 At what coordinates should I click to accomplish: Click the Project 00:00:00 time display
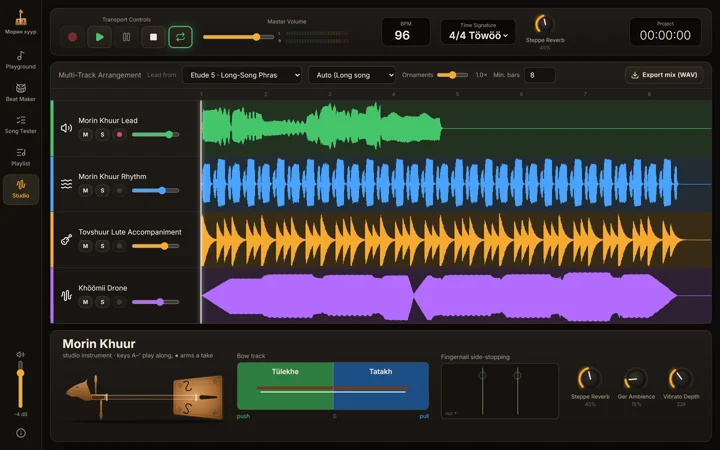[665, 32]
